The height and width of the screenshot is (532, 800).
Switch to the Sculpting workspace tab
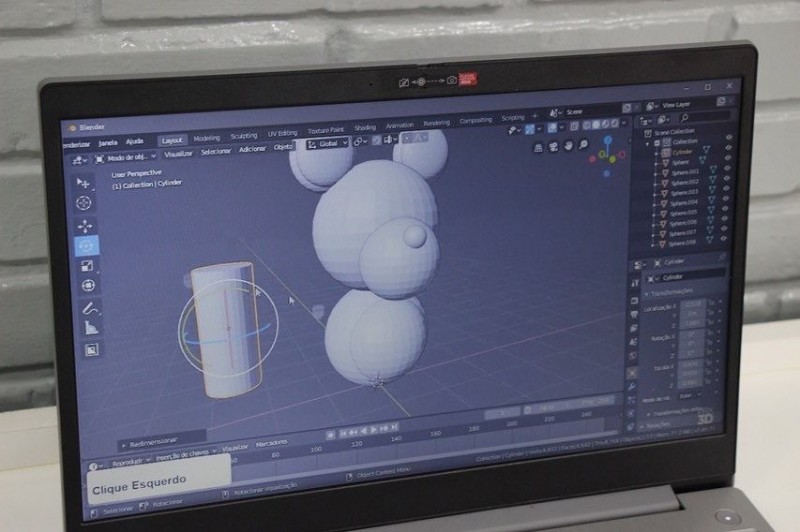coord(244,136)
